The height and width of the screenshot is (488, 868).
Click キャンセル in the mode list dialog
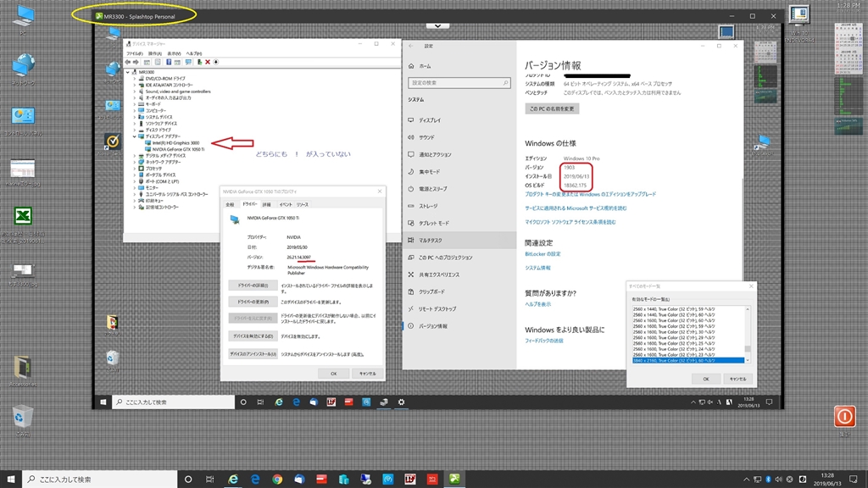click(x=737, y=379)
